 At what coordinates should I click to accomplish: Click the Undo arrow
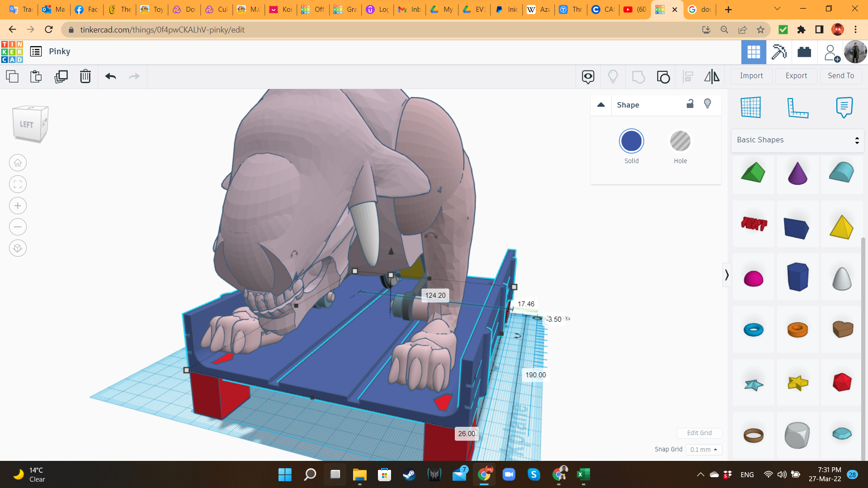(111, 76)
